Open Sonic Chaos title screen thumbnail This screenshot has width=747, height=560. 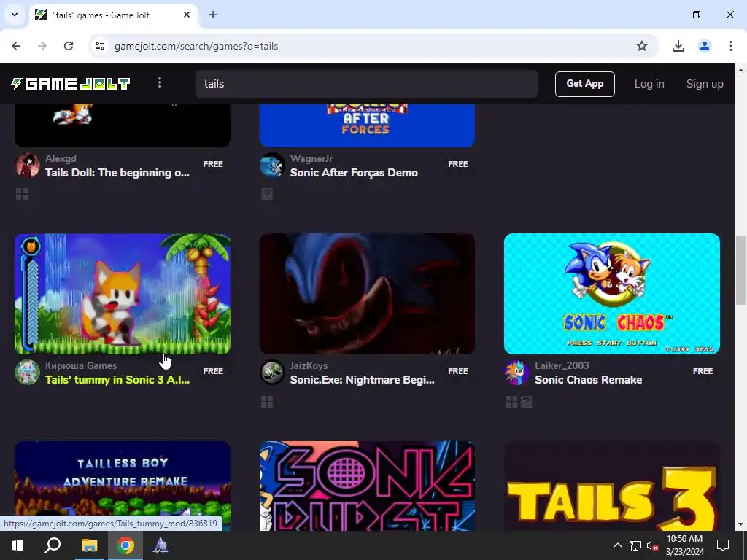tap(612, 294)
